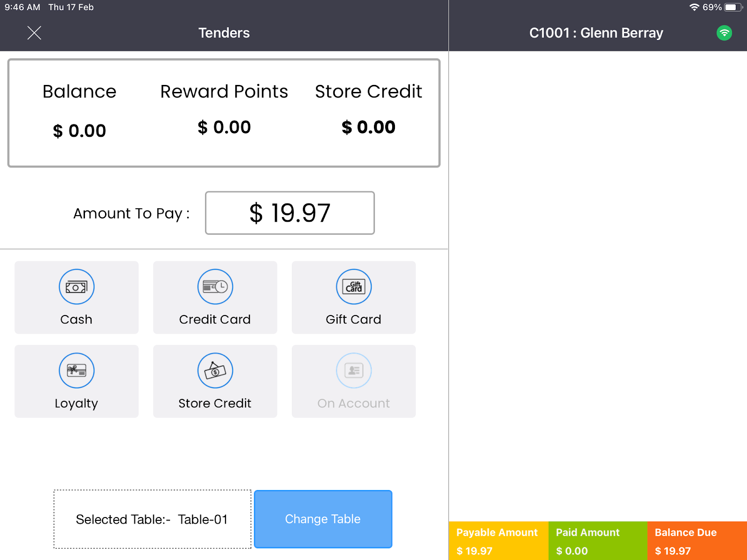Open the orange Balance Due tile
Viewport: 747px width, 560px height.
(697, 541)
